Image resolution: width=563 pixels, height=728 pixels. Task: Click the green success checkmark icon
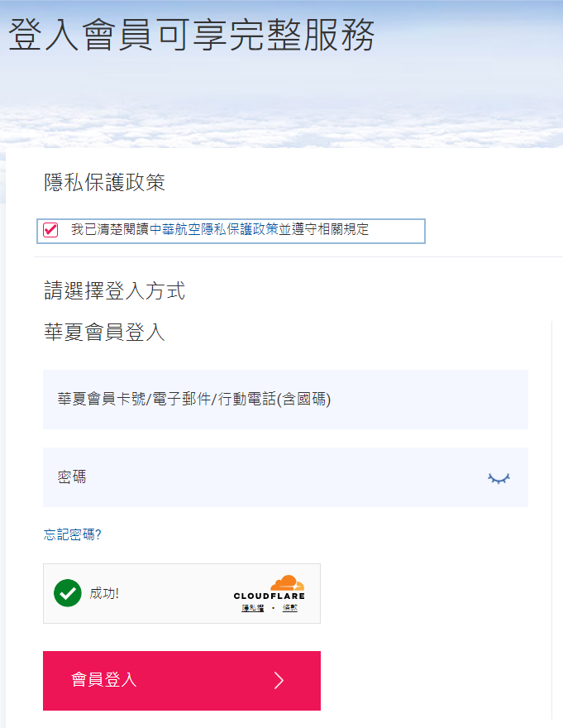[68, 593]
